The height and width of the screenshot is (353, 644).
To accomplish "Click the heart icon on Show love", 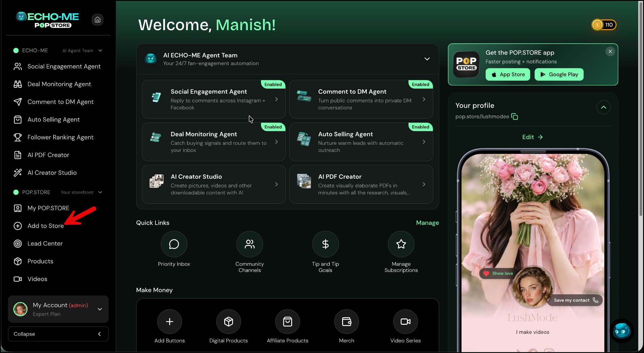I will (x=486, y=273).
